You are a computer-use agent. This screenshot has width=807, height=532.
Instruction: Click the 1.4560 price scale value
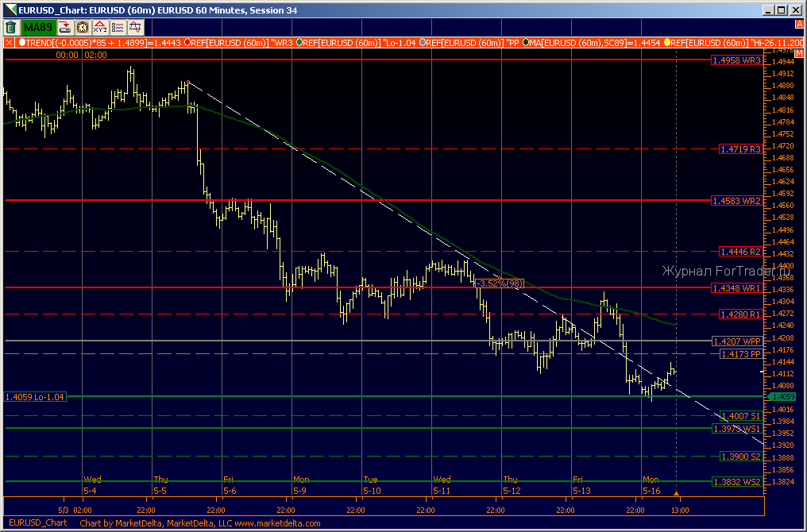(x=783, y=206)
